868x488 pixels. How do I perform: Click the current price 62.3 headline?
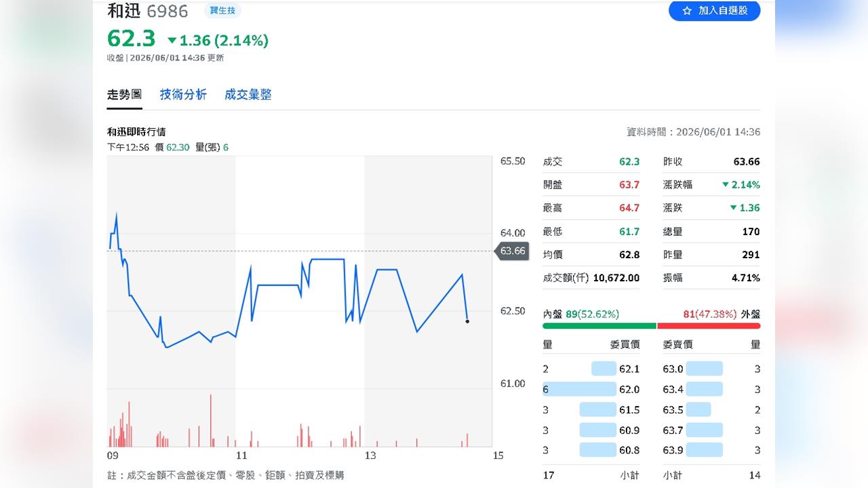click(x=132, y=39)
